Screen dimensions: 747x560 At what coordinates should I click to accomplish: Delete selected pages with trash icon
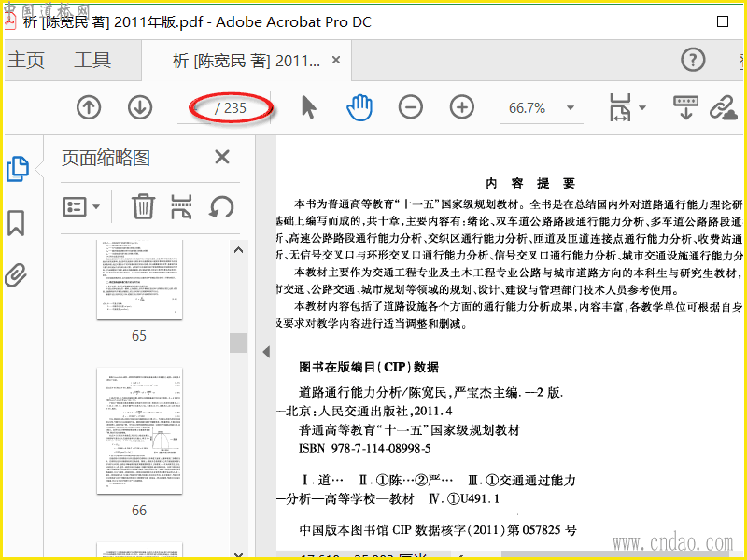click(x=143, y=206)
